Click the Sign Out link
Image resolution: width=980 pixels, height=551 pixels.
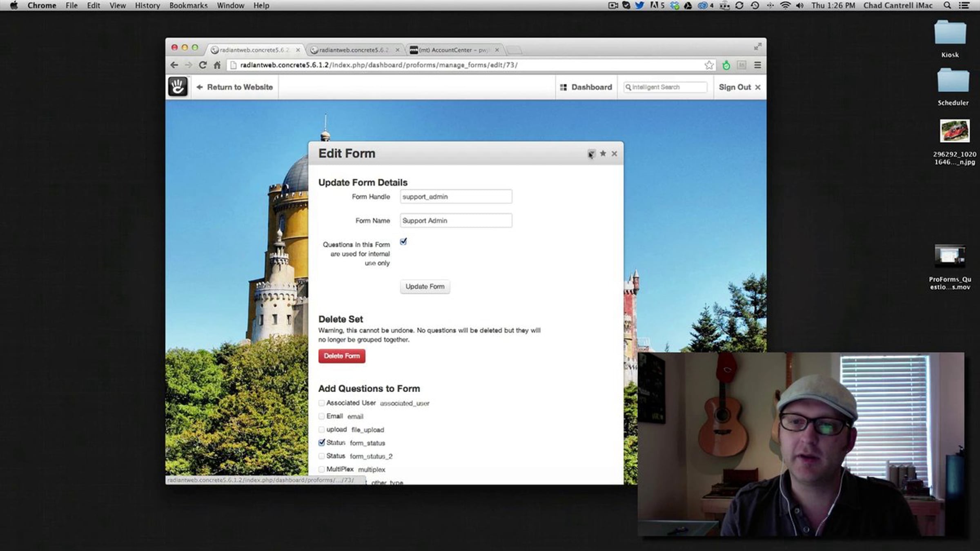(739, 87)
